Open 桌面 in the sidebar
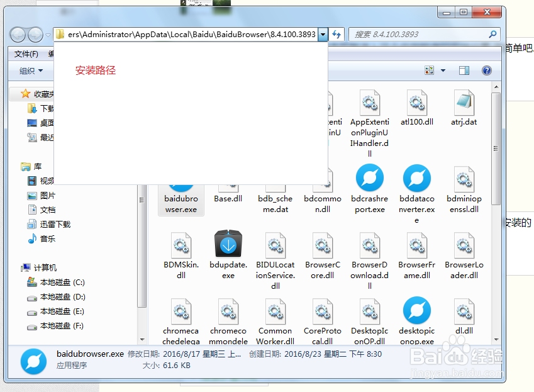This screenshot has height=392, width=534. [x=41, y=123]
